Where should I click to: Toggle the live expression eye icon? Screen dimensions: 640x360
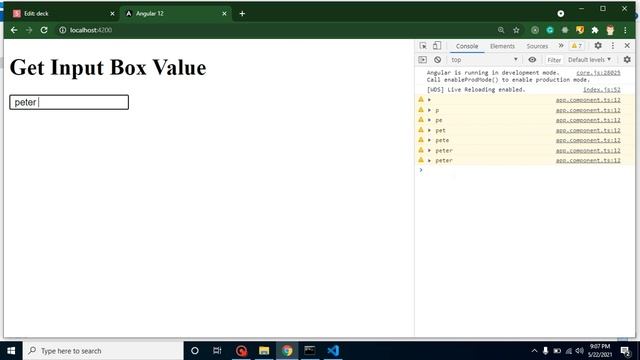coord(532,60)
